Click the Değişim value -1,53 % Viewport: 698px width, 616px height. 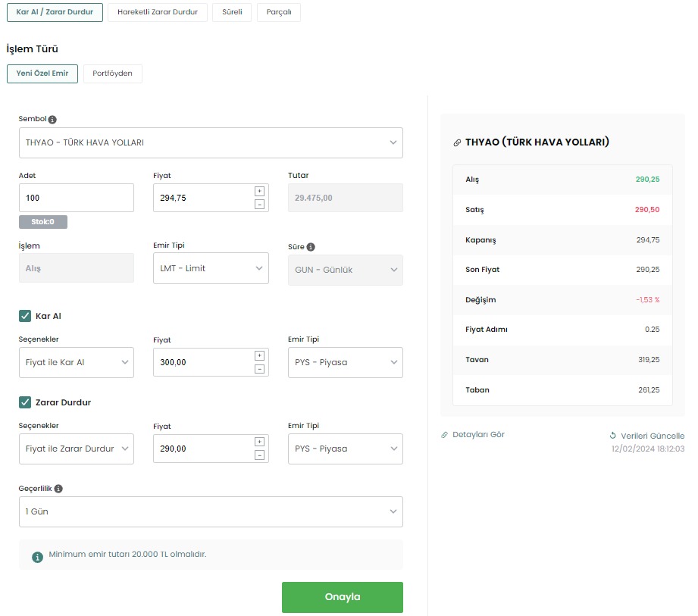[648, 299]
